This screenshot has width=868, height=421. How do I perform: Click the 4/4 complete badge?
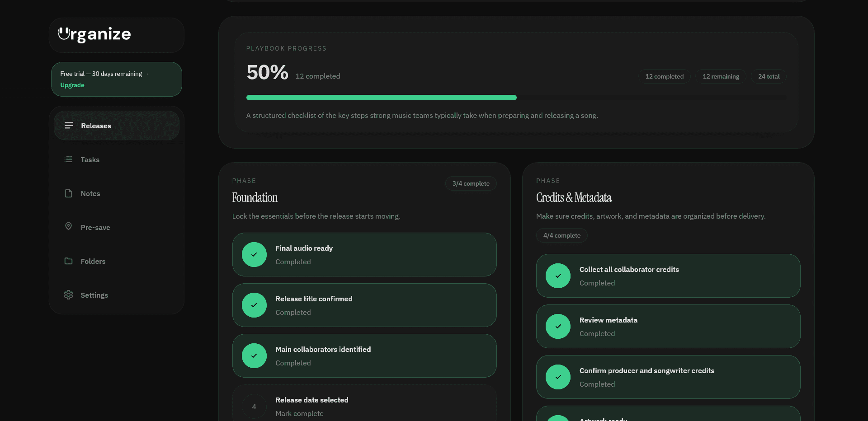561,235
